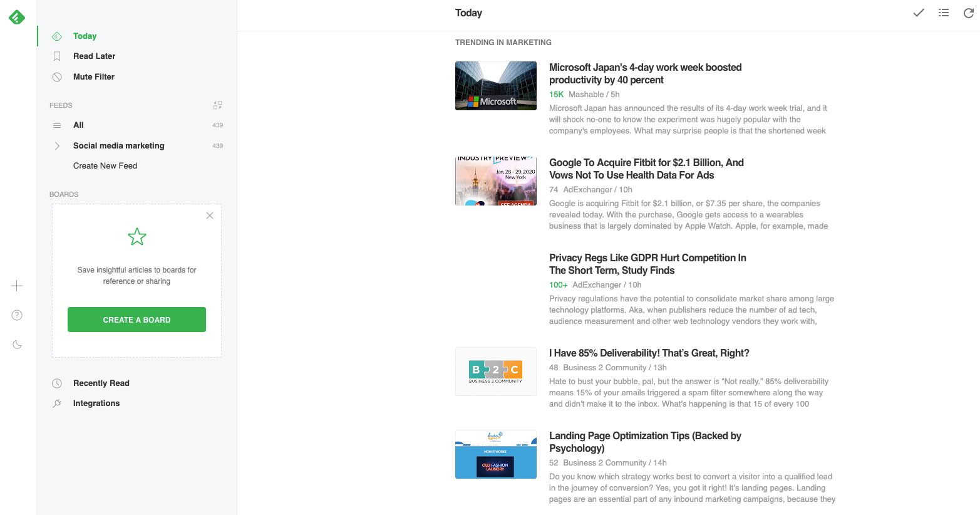Open help via the question mark icon
980x515 pixels.
point(16,315)
